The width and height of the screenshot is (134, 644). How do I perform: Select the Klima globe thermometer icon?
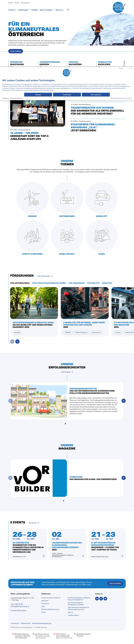coord(101,236)
